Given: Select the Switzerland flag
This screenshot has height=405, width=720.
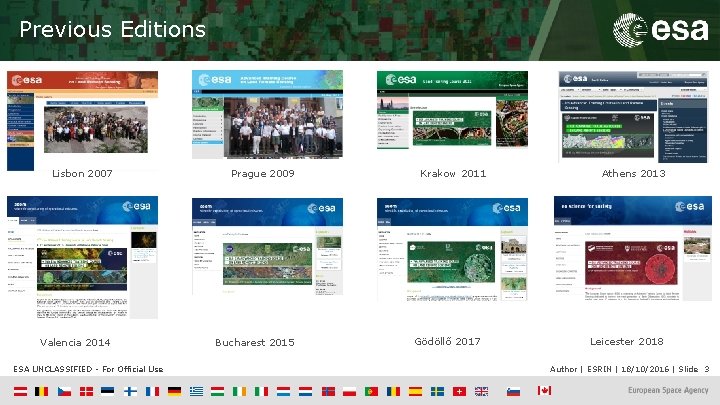Looking at the screenshot, I should click(459, 391).
